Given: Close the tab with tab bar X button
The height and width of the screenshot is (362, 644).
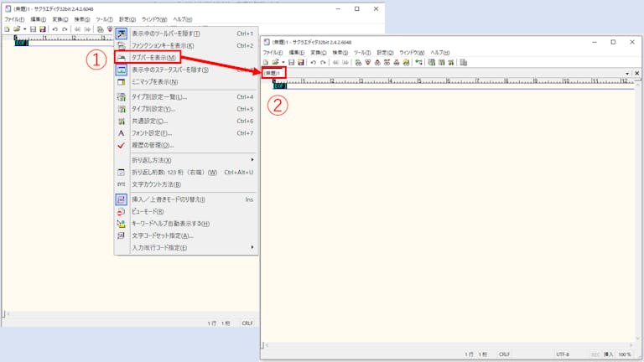Looking at the screenshot, I should point(636,73).
